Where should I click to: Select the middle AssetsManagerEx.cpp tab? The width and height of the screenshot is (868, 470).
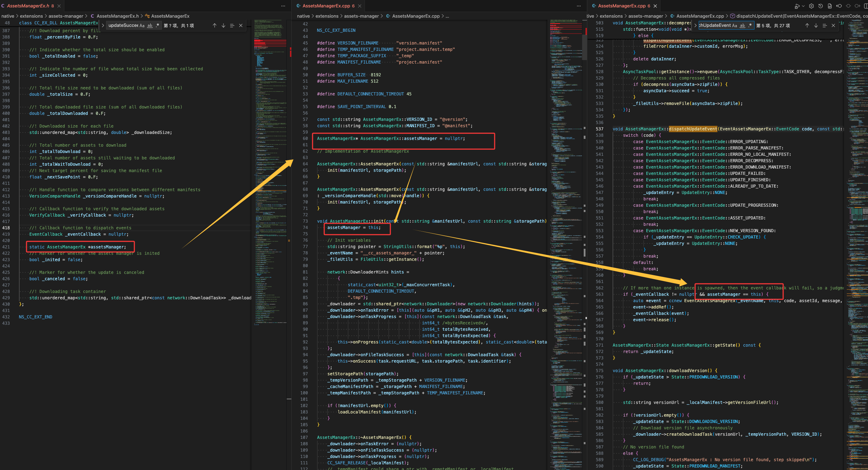click(x=326, y=6)
